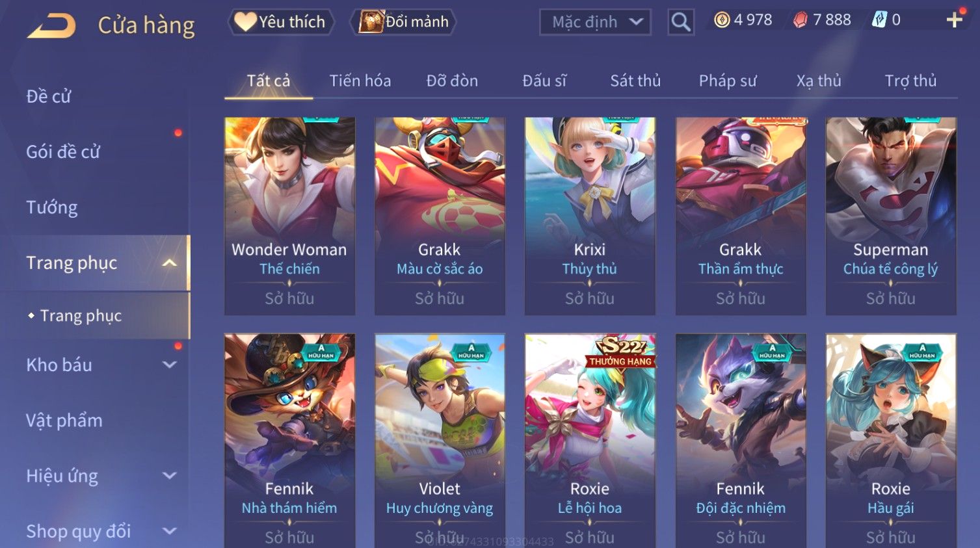The width and height of the screenshot is (980, 548).
Task: Open Đổi mảnh fragment exchange
Action: coord(403,22)
